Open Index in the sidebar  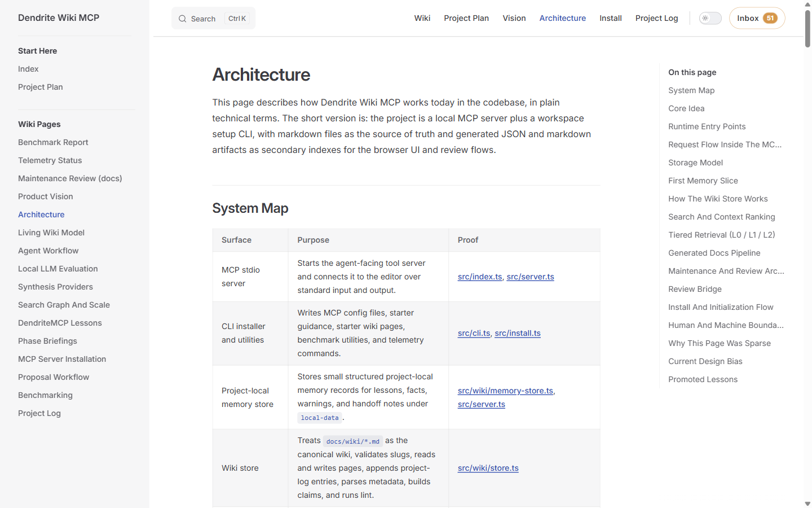click(x=28, y=69)
